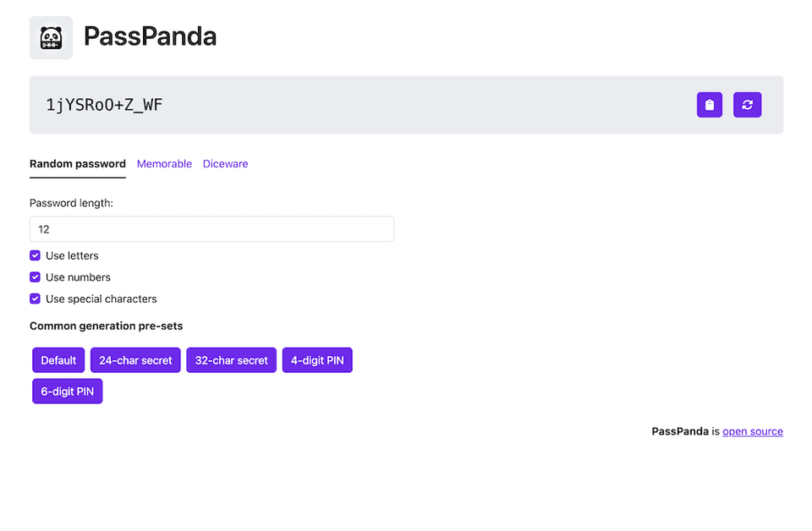
Task: Click the panda logo icon
Action: [x=51, y=38]
